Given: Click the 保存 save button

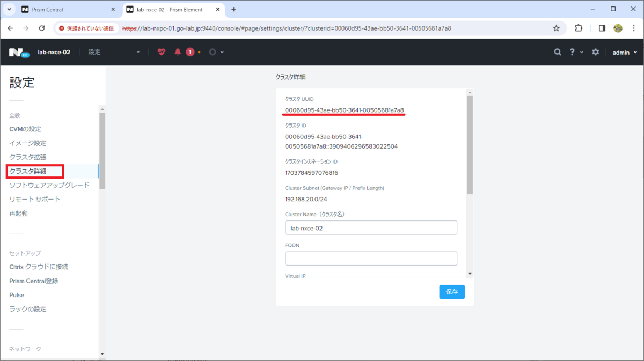Looking at the screenshot, I should pos(452,292).
